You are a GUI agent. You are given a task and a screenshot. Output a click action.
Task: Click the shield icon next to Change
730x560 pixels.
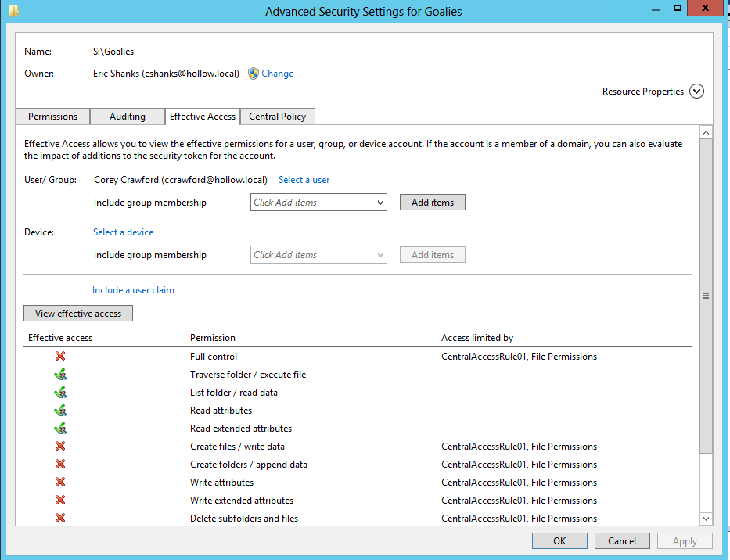pos(254,74)
